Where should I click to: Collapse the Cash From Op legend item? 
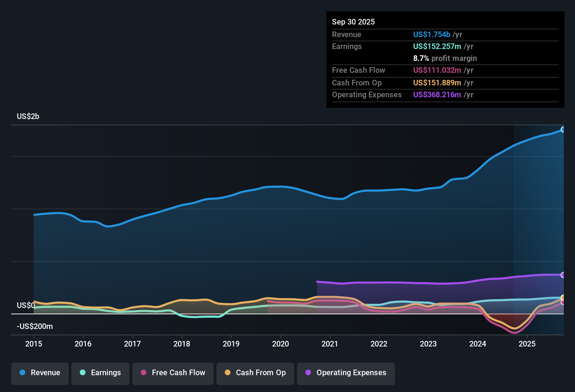tap(255, 373)
